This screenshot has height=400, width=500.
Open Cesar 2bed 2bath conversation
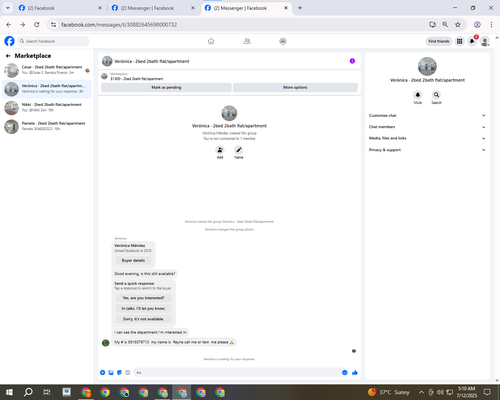(x=47, y=70)
